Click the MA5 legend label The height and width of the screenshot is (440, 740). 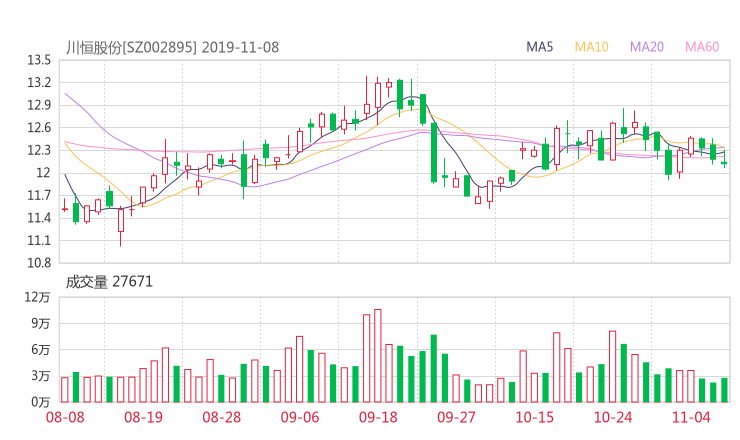tap(539, 47)
